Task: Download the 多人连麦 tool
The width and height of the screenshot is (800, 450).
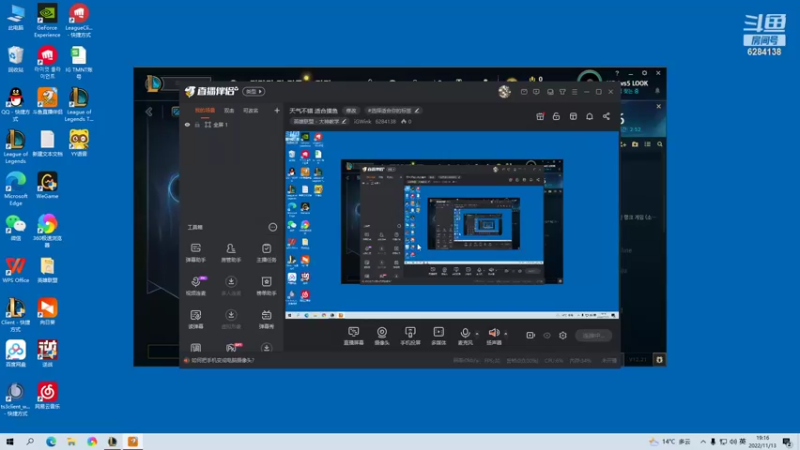Action: (x=231, y=285)
